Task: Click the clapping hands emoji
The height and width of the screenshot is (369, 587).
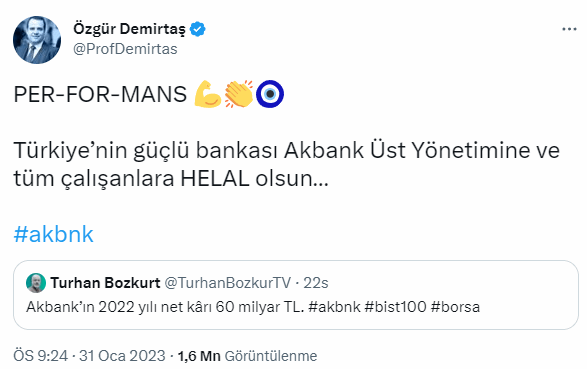Action: [x=239, y=94]
